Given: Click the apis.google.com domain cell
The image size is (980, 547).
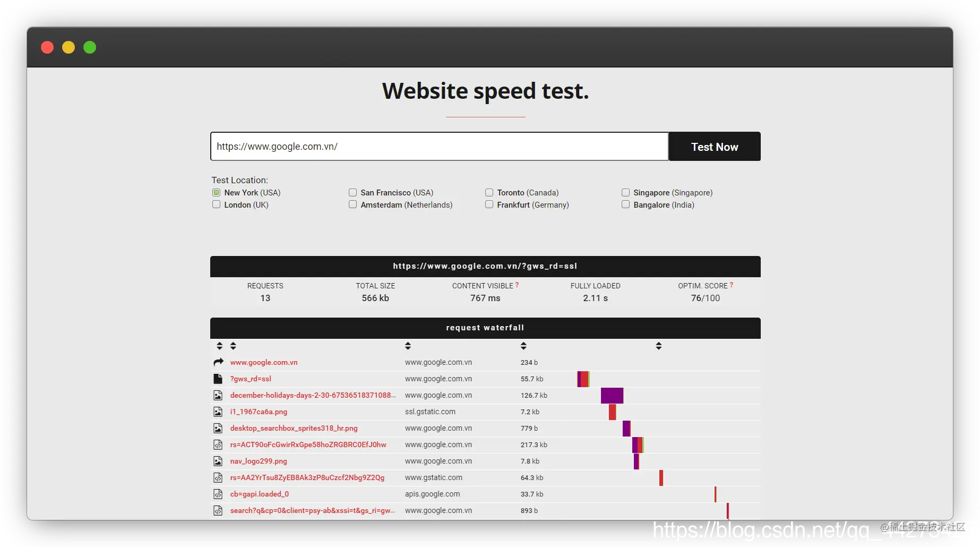Looking at the screenshot, I should pos(432,494).
